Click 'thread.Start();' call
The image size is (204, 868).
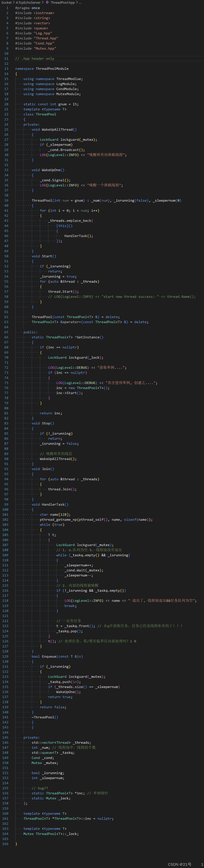click(63, 291)
